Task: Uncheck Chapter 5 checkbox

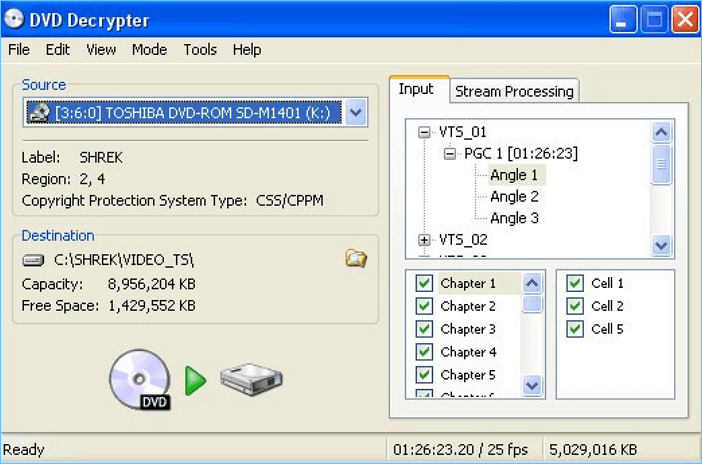Action: coord(424,374)
